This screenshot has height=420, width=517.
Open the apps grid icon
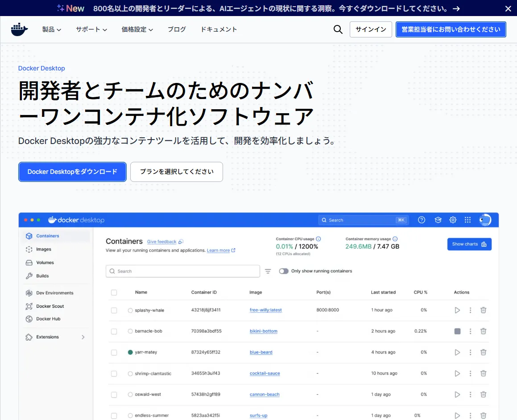(467, 220)
